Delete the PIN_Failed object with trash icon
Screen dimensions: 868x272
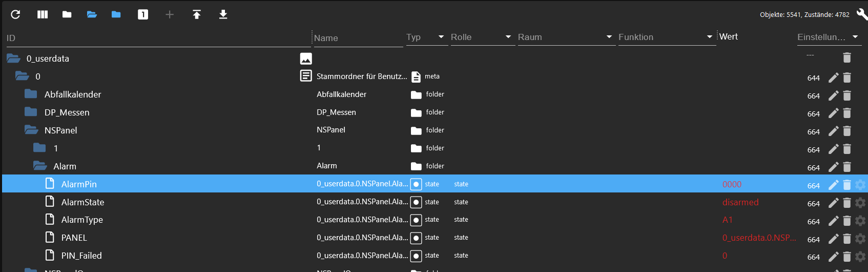847,256
